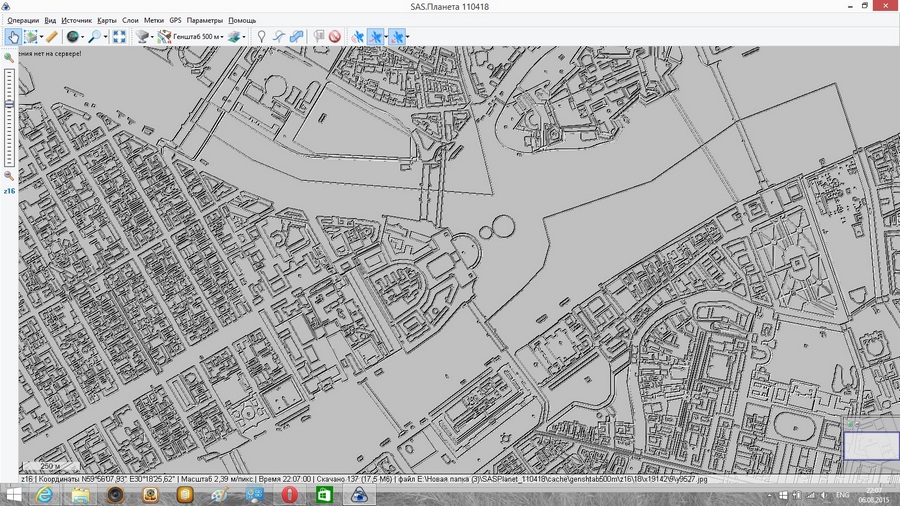Add a new placemark pin
The height and width of the screenshot is (506, 900).
point(262,37)
